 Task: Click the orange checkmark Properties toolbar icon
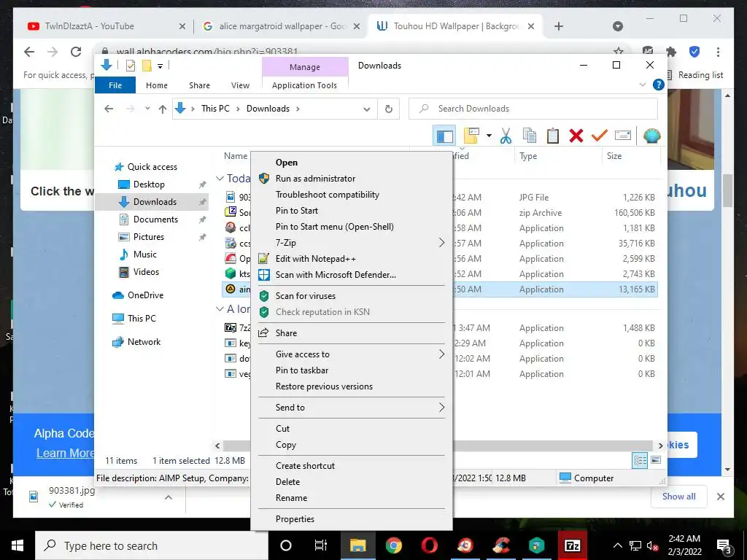pos(600,136)
